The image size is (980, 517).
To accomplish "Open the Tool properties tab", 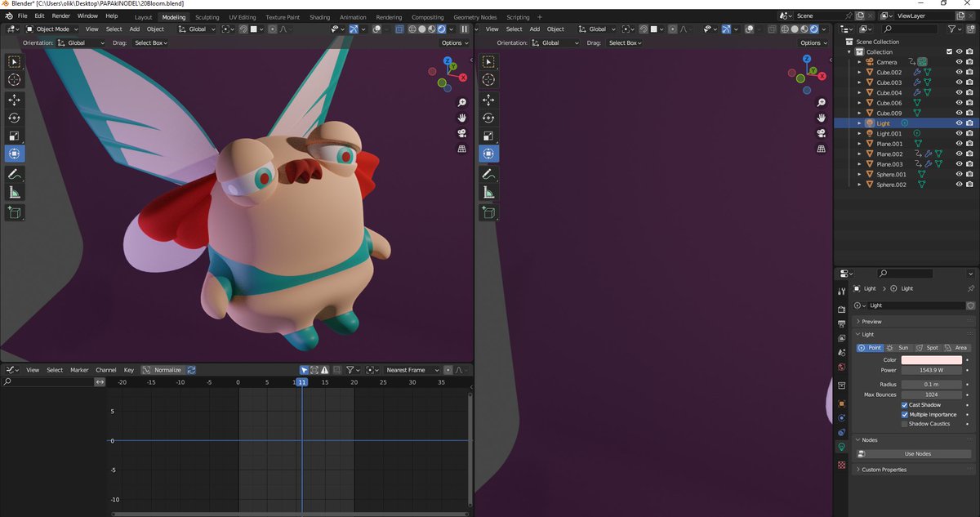I will point(841,292).
